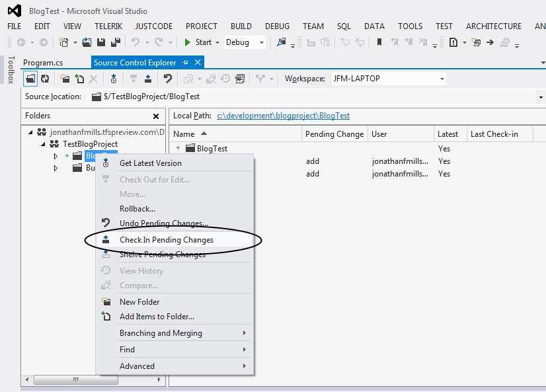
Task: Sort by the Last Check-in column header
Action: pos(499,134)
